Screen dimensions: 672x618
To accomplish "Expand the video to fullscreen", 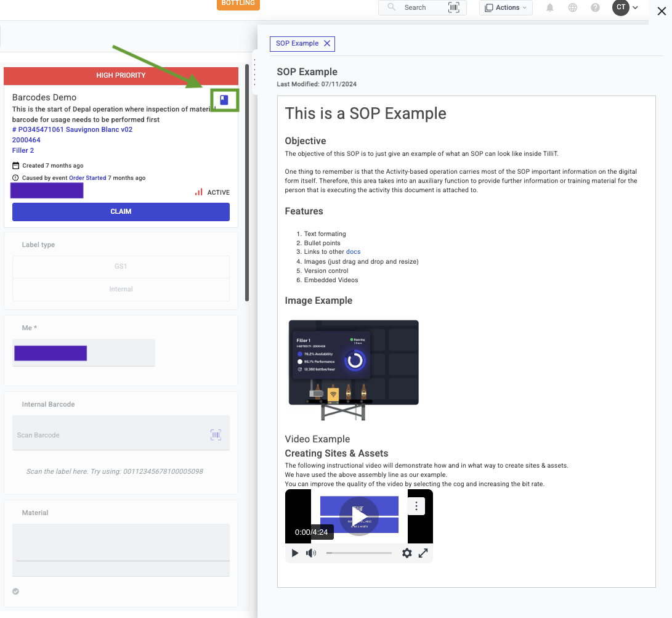I will (x=423, y=553).
